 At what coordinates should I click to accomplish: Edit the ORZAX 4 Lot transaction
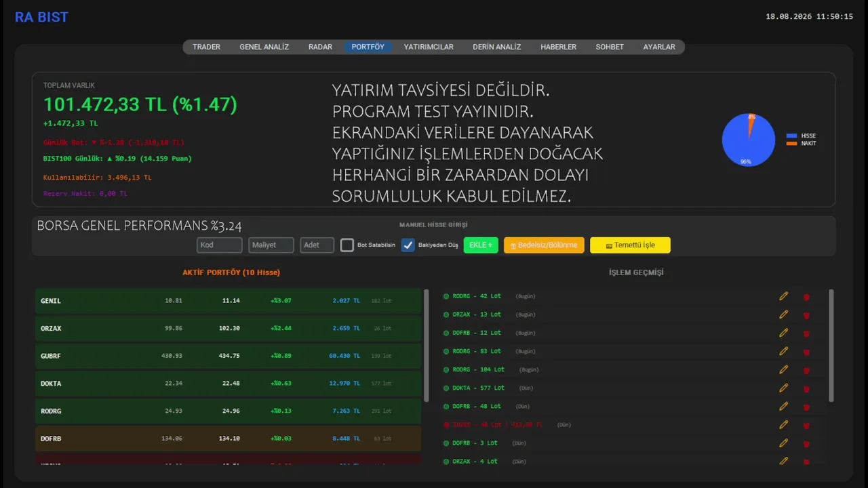point(783,461)
